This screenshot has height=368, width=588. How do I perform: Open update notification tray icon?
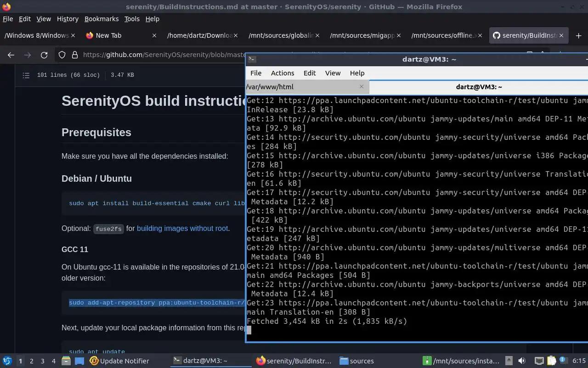pyautogui.click(x=563, y=361)
